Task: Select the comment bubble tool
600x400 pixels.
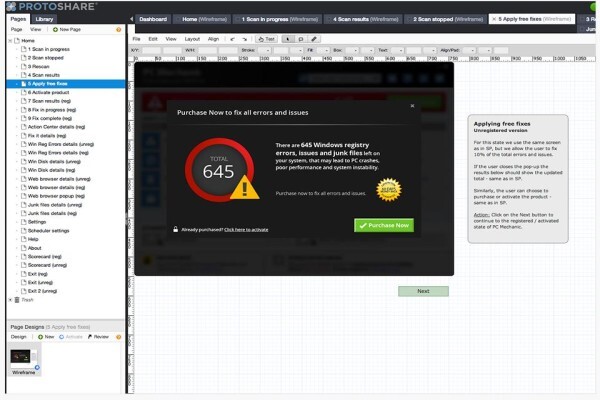Action: [301, 39]
